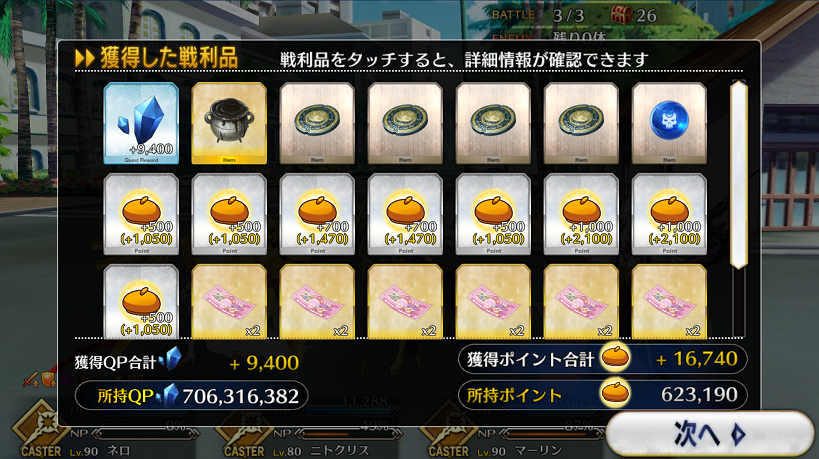819x459 pixels.
Task: Tap the treasure chest drop counter icon
Action: (621, 15)
